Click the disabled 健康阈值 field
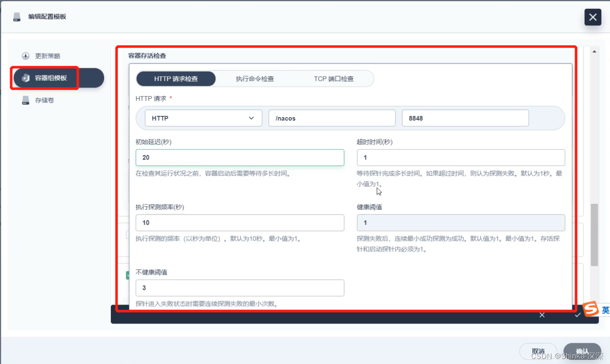Viewport: 610px width, 364px height. click(x=461, y=223)
